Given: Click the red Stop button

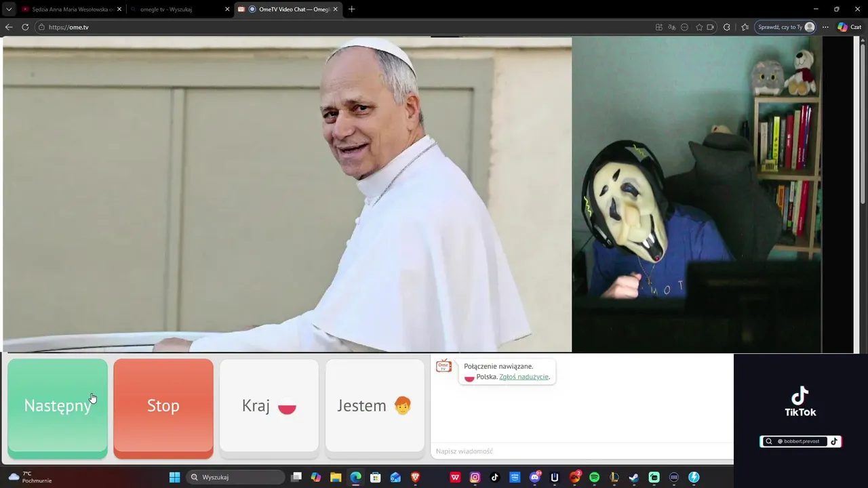Looking at the screenshot, I should 163,409.
